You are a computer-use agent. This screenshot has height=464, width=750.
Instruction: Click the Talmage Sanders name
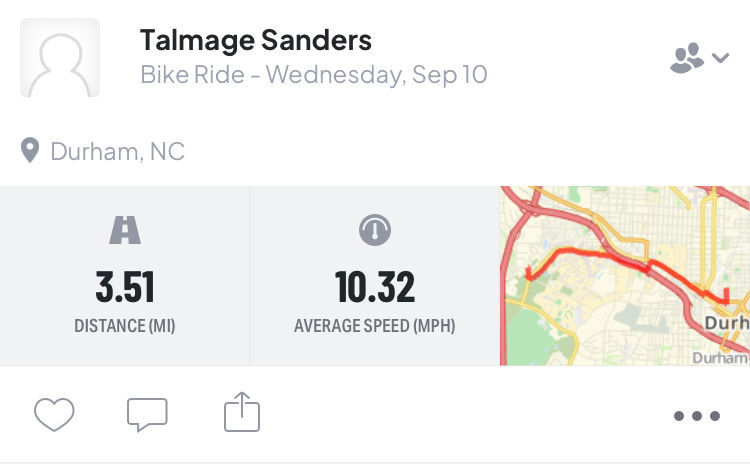tap(256, 41)
